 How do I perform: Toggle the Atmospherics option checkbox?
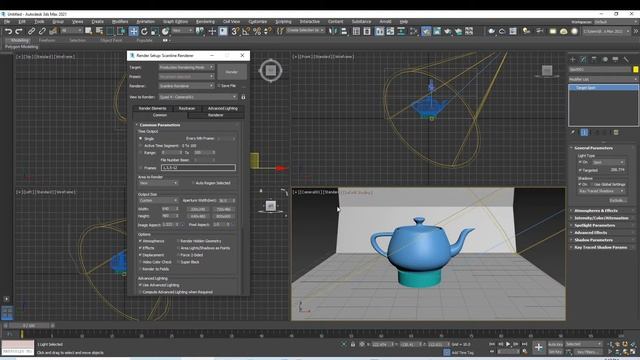(x=141, y=241)
